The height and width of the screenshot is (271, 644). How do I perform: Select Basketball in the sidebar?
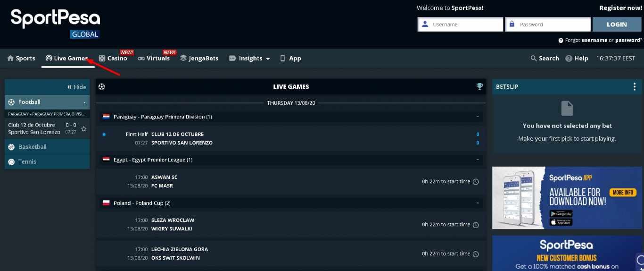click(x=47, y=147)
